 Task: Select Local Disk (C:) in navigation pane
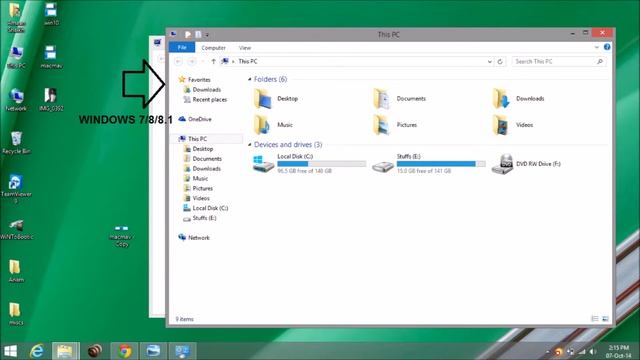click(x=206, y=208)
